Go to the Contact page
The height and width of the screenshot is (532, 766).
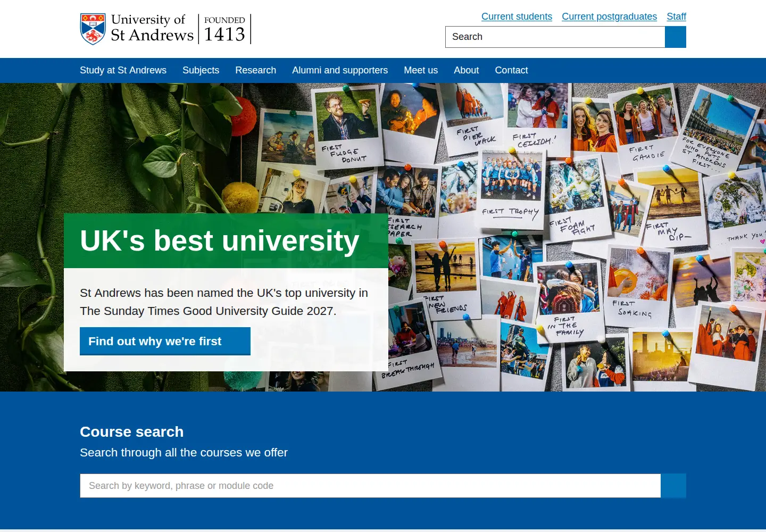(511, 70)
